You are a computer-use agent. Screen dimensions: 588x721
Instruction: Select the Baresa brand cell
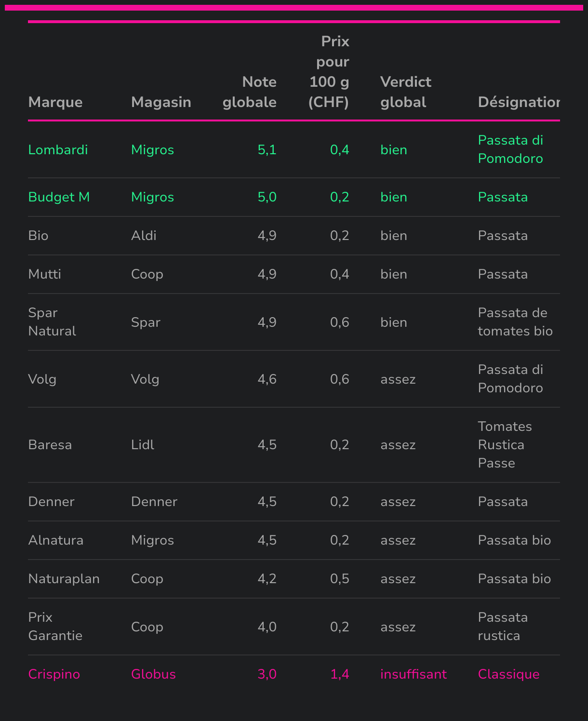50,445
